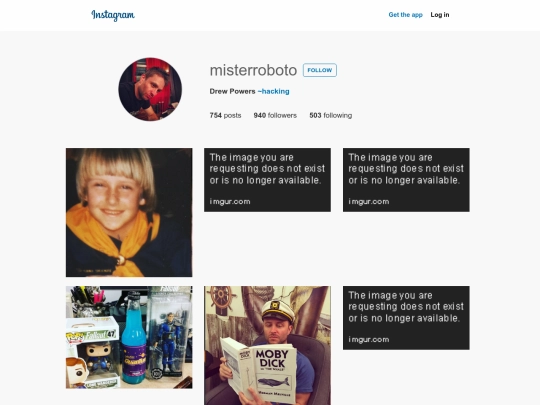Click the Instagram logo in the header
Viewport: 540px width, 405px height.
pyautogui.click(x=113, y=15)
